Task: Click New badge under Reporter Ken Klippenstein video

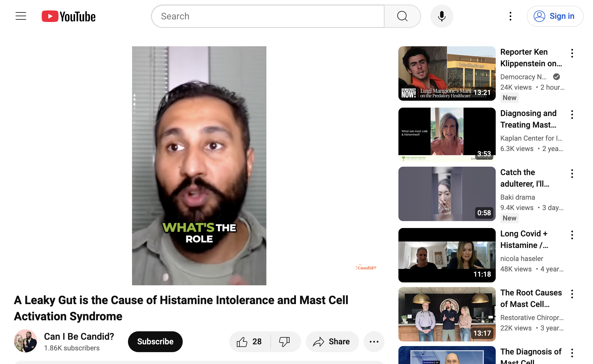Action: click(x=509, y=98)
